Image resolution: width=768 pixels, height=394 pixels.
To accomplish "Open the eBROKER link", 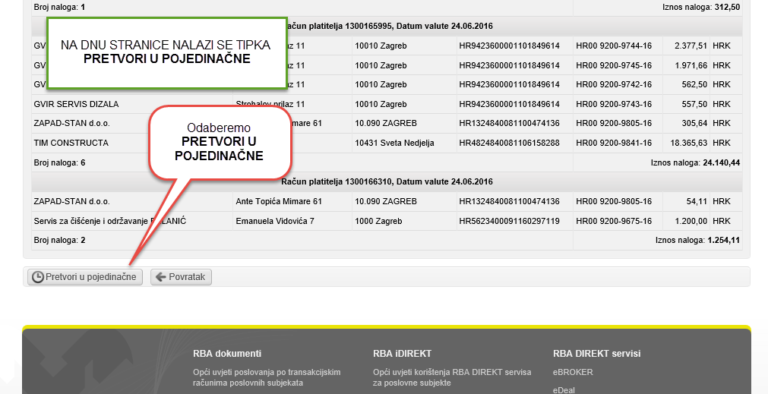I will [573, 372].
